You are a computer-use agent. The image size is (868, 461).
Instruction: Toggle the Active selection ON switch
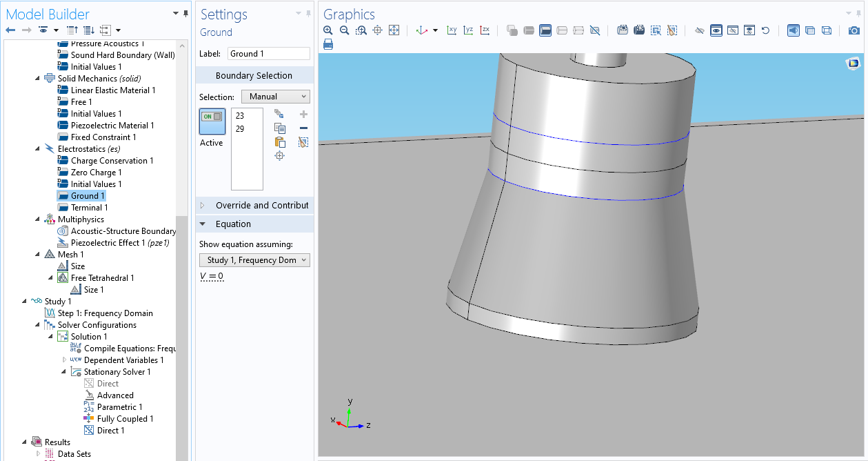pyautogui.click(x=211, y=117)
